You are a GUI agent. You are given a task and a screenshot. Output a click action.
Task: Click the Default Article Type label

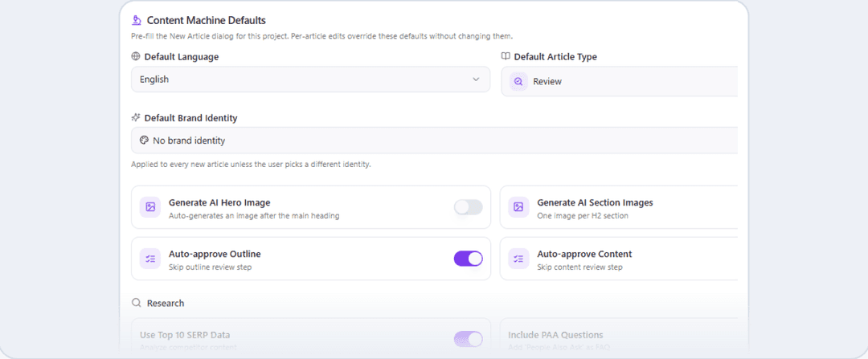click(555, 56)
